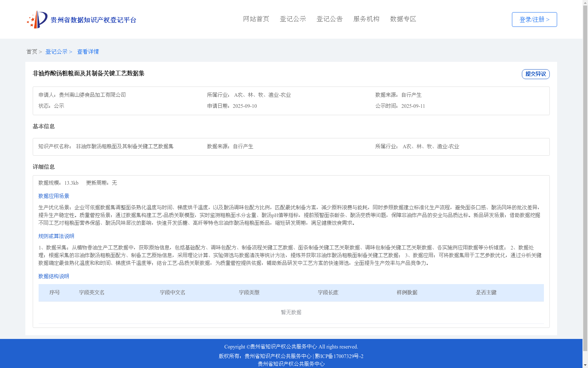Click the site title 贵州省数据知识产权登记平台
Screen dimensions: 588x368
pyautogui.click(x=93, y=20)
